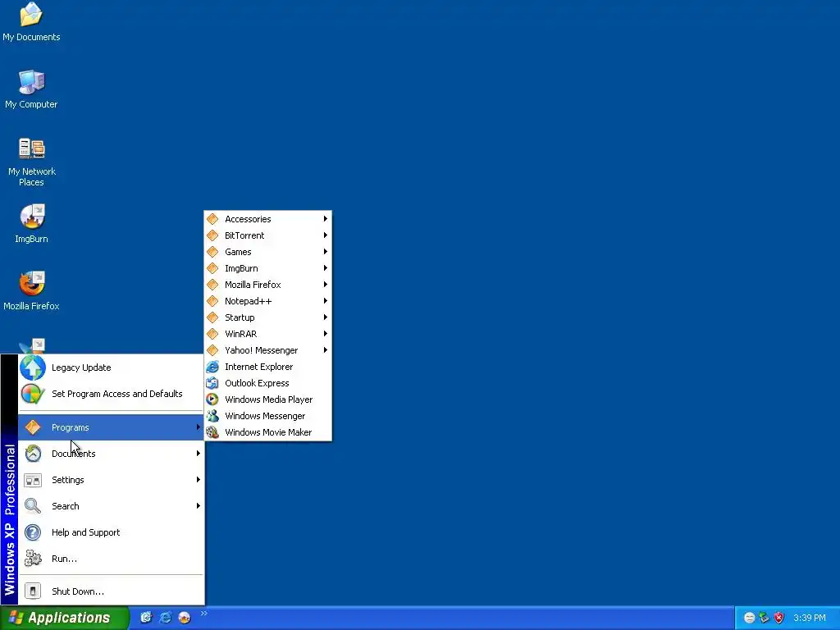840x630 pixels.
Task: Click the WinRAR program group icon
Action: tap(212, 334)
